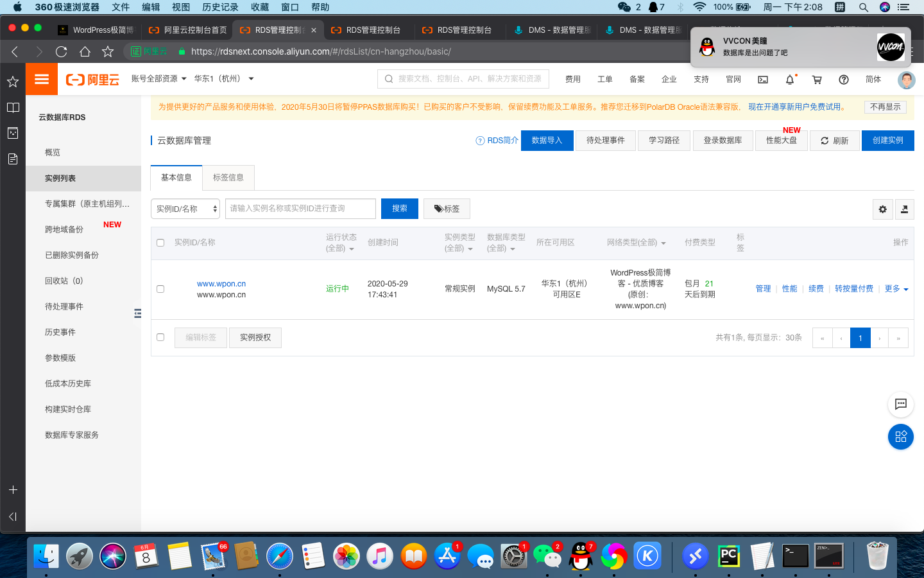Open the account resources dropdown
The image size is (924, 578).
pyautogui.click(x=158, y=79)
